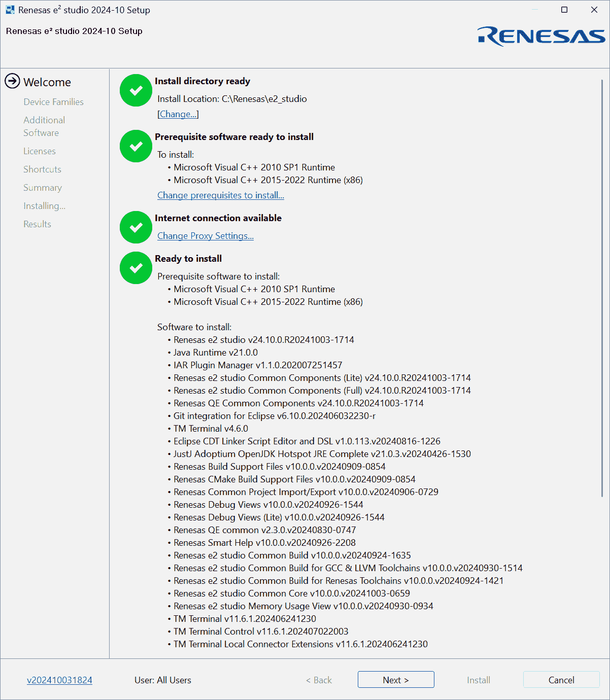Go to the Shortcuts step
The width and height of the screenshot is (610, 700).
(x=42, y=169)
